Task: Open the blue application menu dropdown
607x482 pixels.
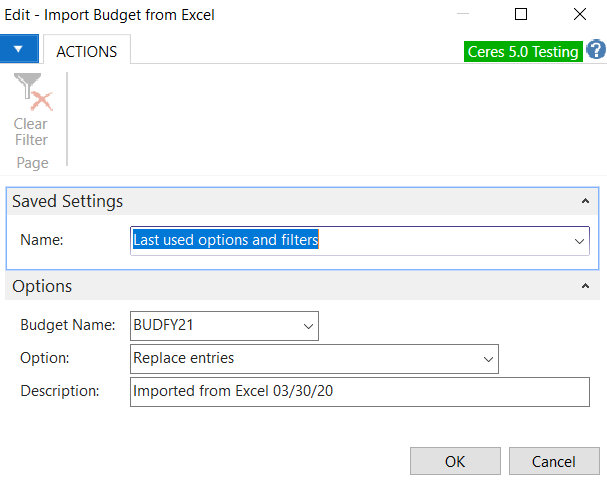Action: (x=19, y=49)
